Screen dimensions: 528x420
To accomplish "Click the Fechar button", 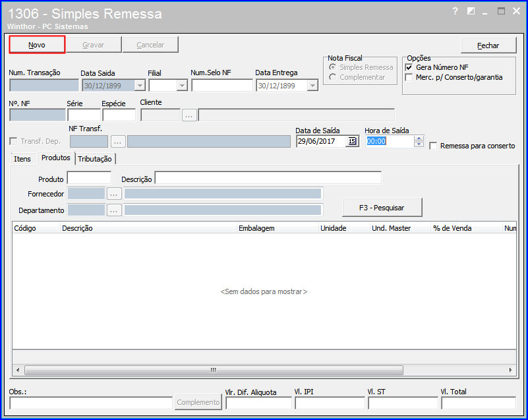I will click(x=488, y=45).
